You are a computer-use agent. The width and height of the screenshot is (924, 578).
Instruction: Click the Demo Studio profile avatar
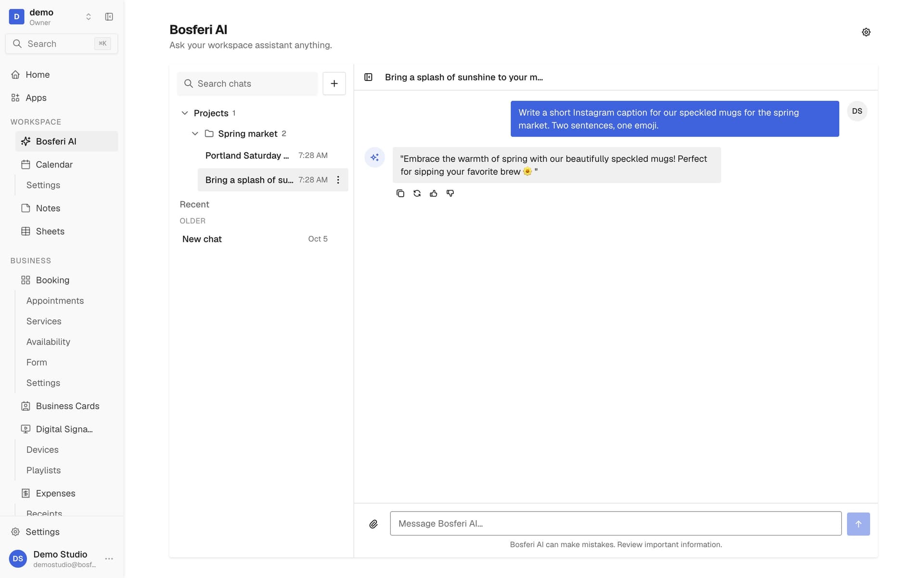[18, 559]
